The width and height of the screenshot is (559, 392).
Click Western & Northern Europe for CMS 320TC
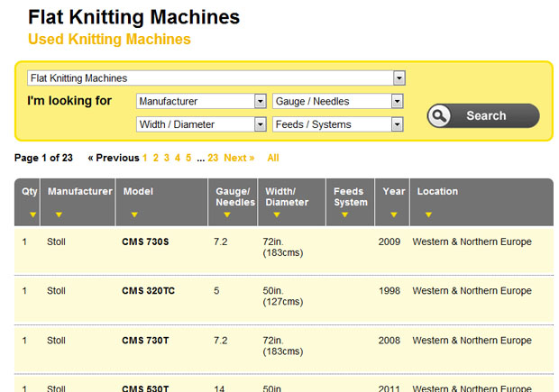click(x=472, y=291)
